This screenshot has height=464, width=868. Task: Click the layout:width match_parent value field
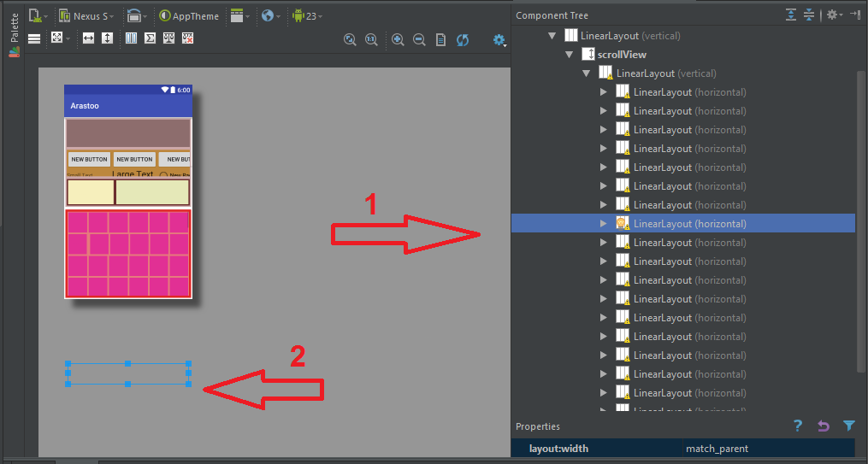click(x=767, y=449)
